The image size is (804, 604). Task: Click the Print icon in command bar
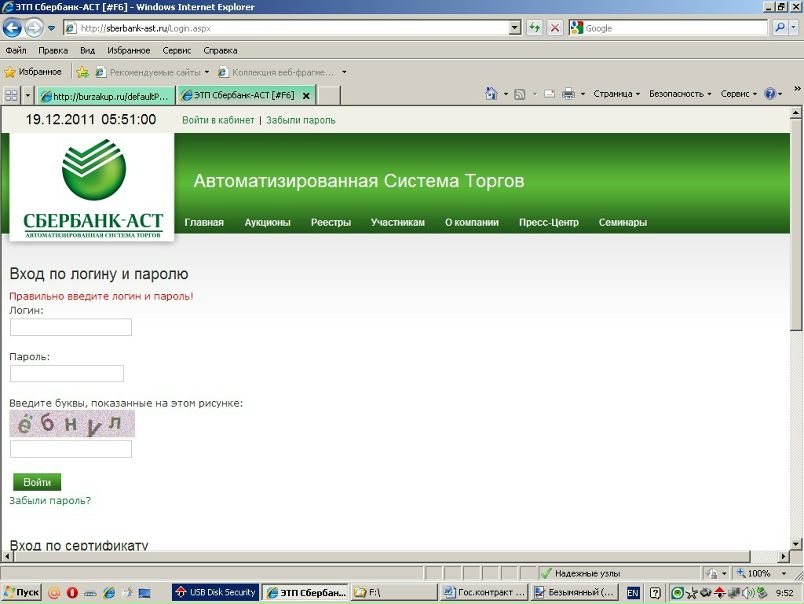[x=568, y=94]
